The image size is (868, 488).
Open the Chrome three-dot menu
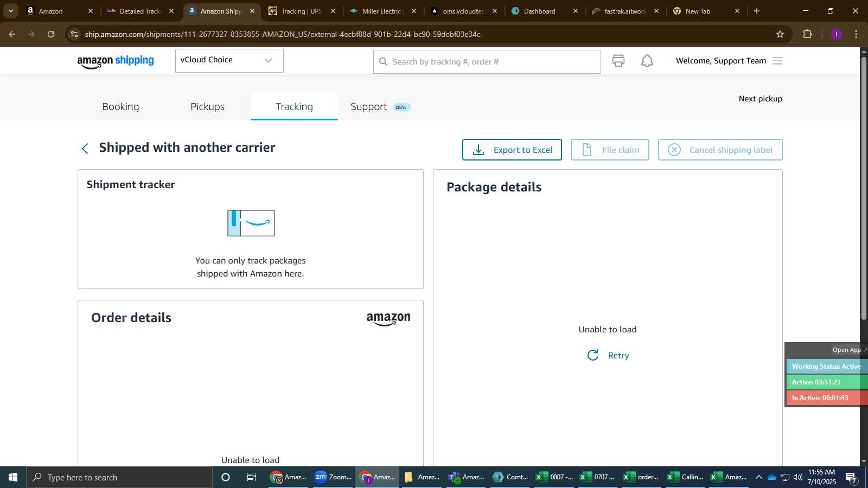(x=856, y=34)
